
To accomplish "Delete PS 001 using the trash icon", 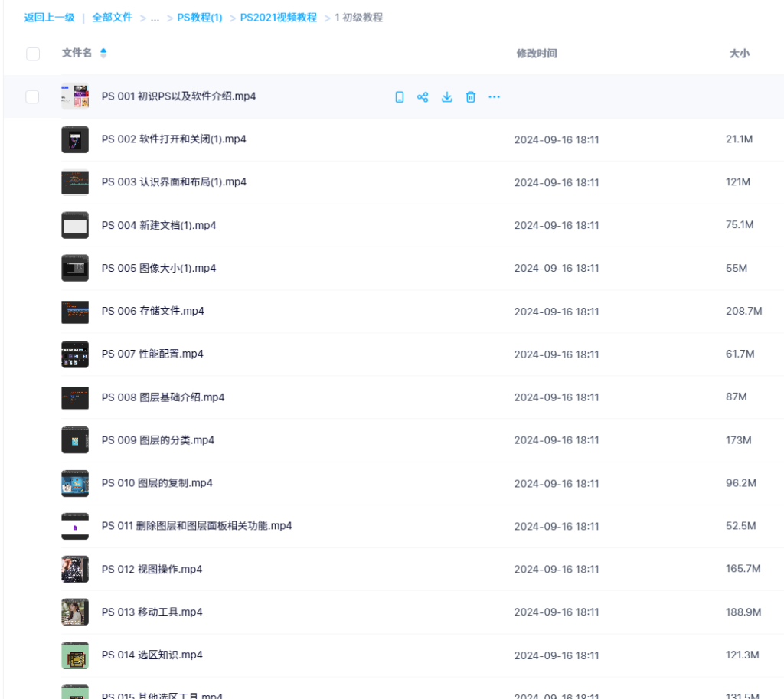I will 471,97.
